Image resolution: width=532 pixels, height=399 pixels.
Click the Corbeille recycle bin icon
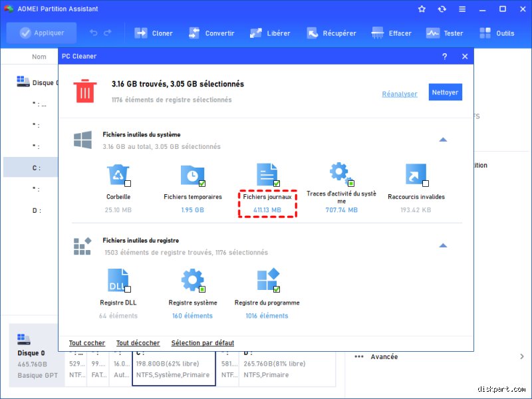(118, 174)
